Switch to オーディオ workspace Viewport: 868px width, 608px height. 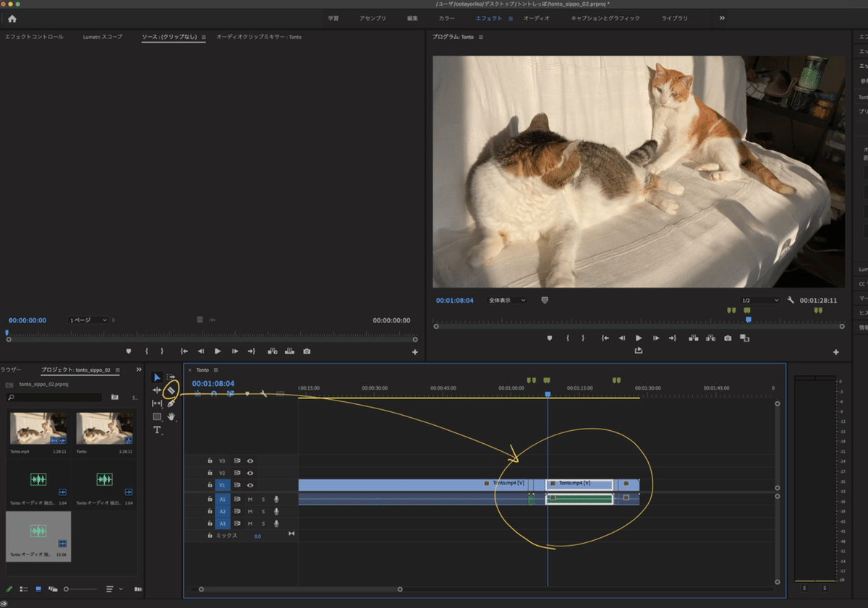click(536, 18)
